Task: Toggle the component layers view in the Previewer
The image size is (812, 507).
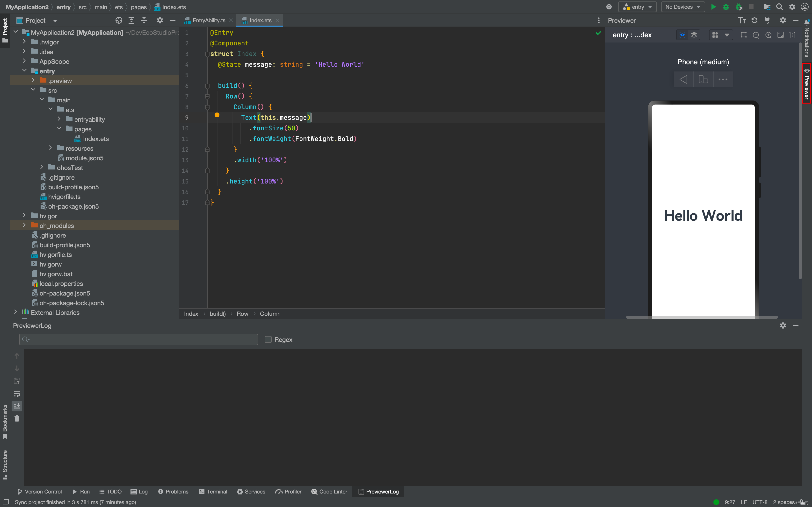Action: [694, 35]
